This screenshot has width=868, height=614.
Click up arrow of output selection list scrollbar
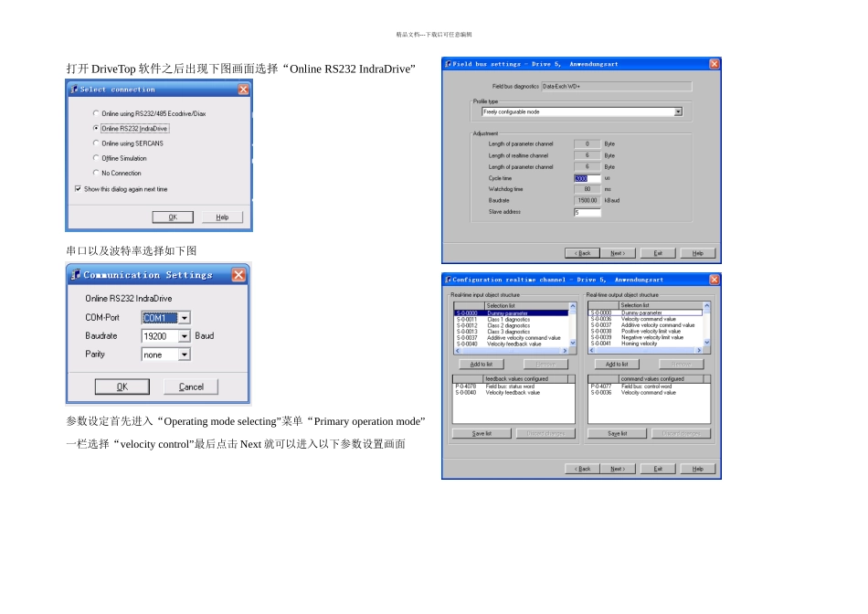coord(707,305)
